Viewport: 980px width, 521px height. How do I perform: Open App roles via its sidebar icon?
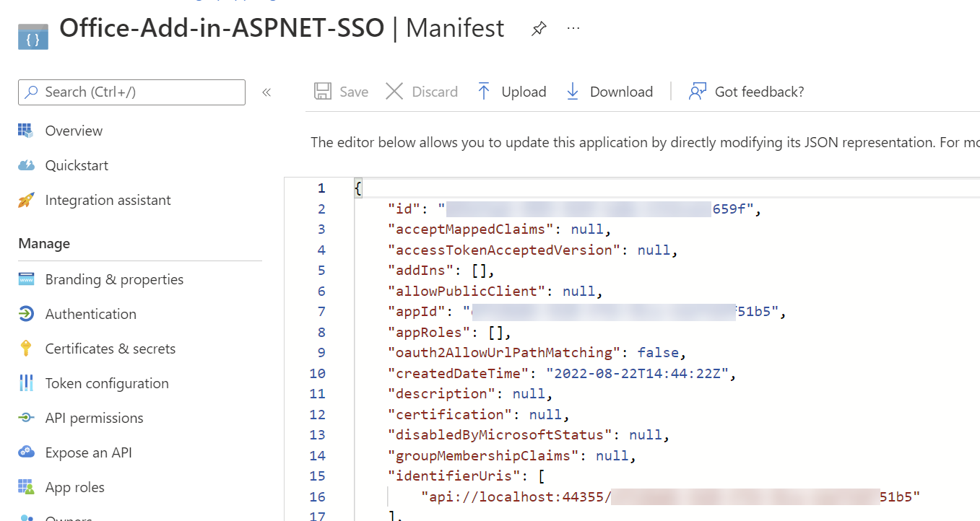(x=27, y=487)
